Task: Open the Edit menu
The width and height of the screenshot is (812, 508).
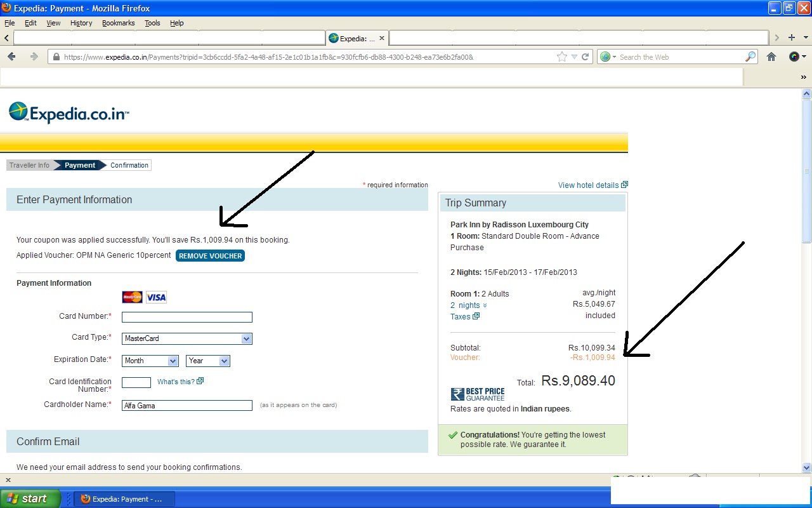Action: coord(30,23)
